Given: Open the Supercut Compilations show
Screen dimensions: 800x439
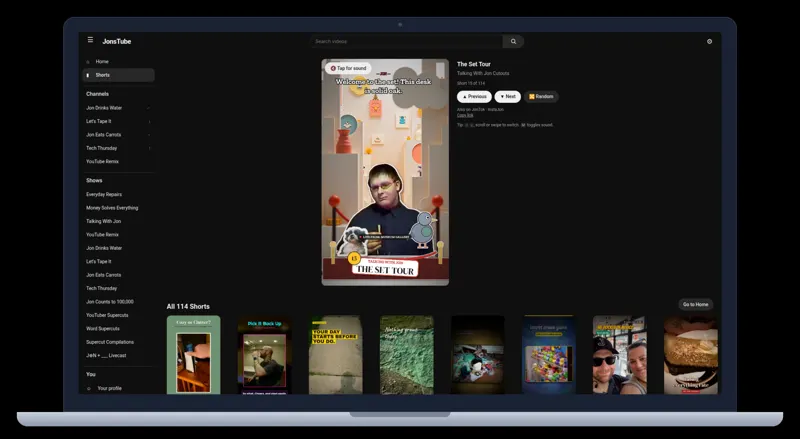Looking at the screenshot, I should [110, 342].
